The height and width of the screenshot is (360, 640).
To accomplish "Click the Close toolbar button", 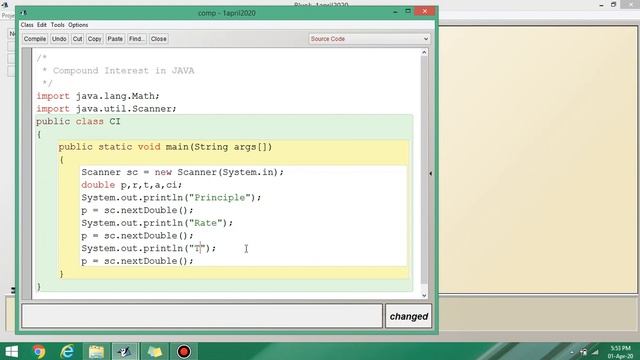I will [x=158, y=39].
